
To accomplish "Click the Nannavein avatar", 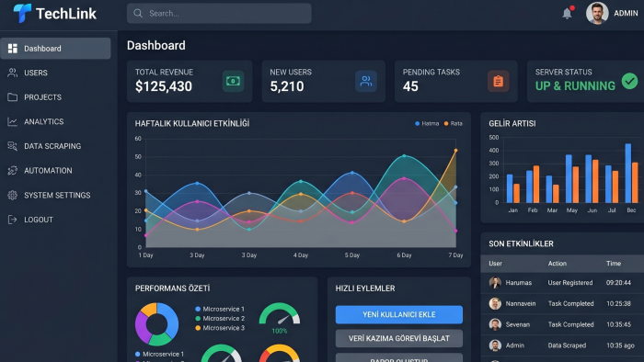I will tap(495, 303).
